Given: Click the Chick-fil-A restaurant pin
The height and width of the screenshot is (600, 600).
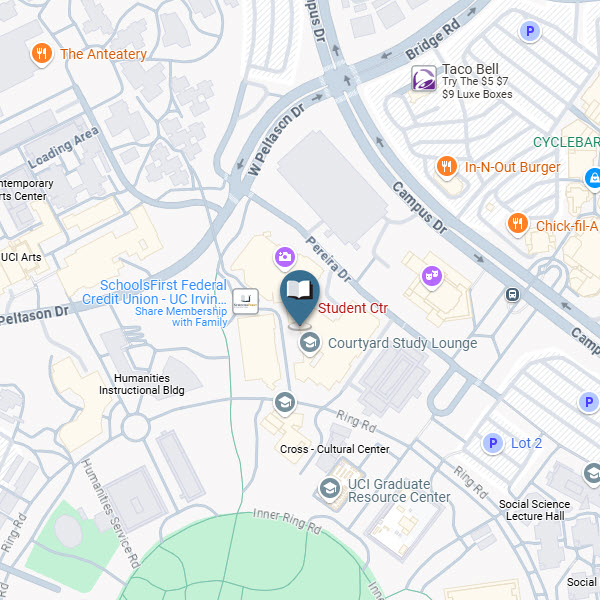Looking at the screenshot, I should (518, 225).
